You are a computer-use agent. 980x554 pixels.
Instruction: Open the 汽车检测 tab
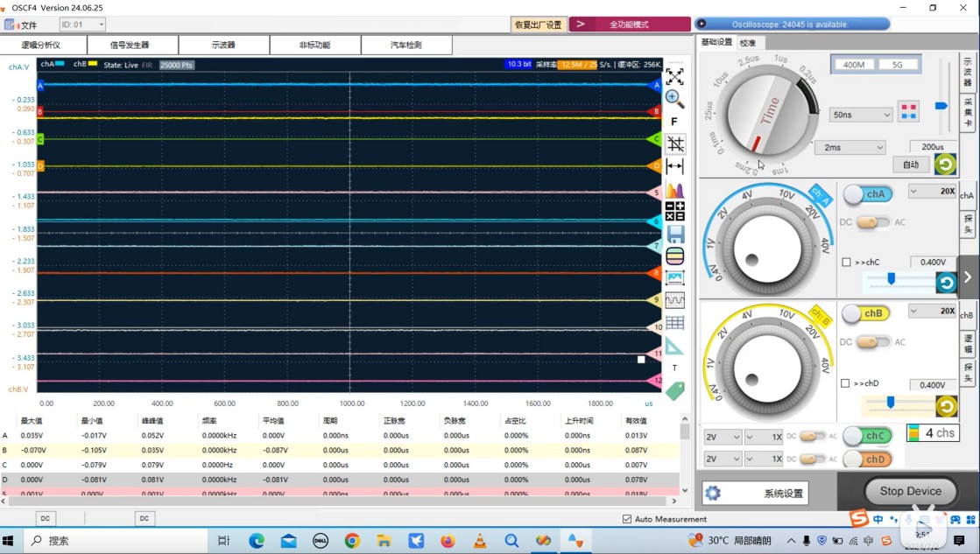point(406,45)
